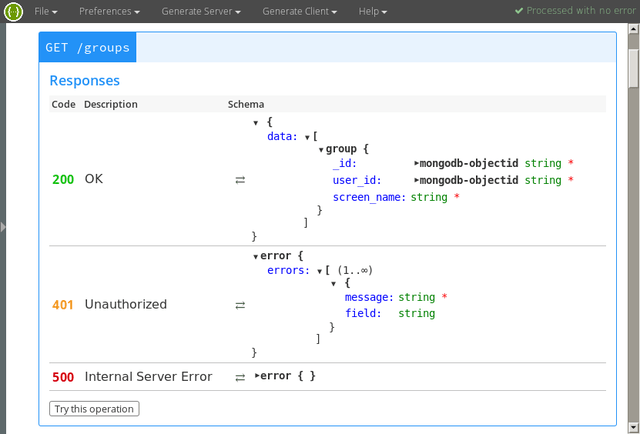Open the Generate Server menu
Screen dimensions: 640x434
[201, 11]
